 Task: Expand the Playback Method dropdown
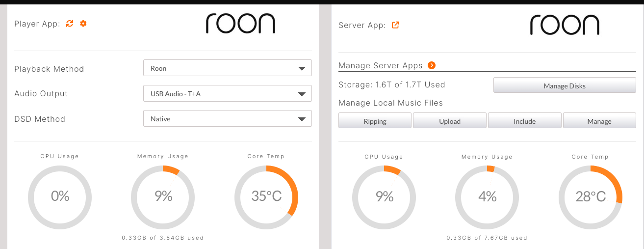(228, 68)
